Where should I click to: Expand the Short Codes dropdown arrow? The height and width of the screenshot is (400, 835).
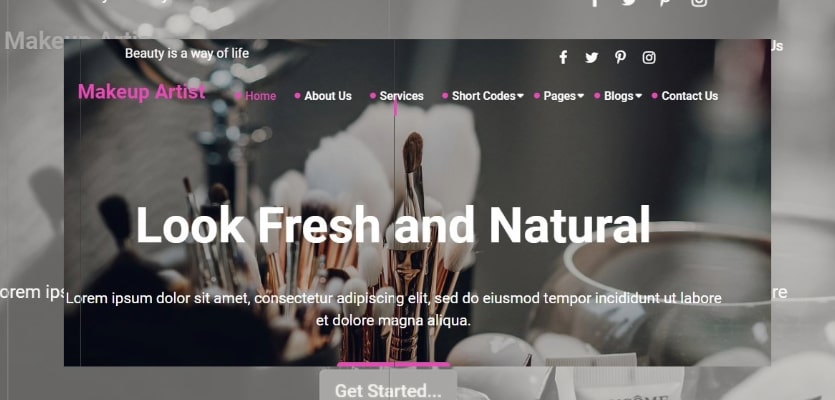[x=520, y=96]
